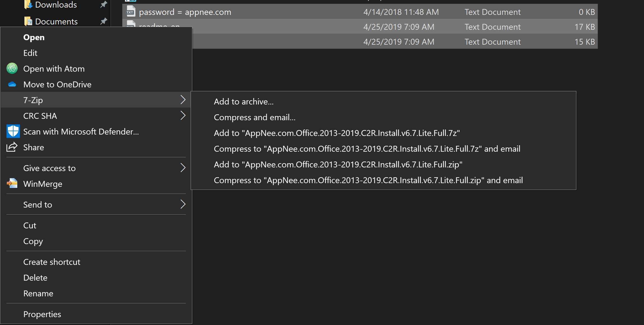Click the pin icon next to Downloads
This screenshot has width=644, height=325.
coord(104,4)
